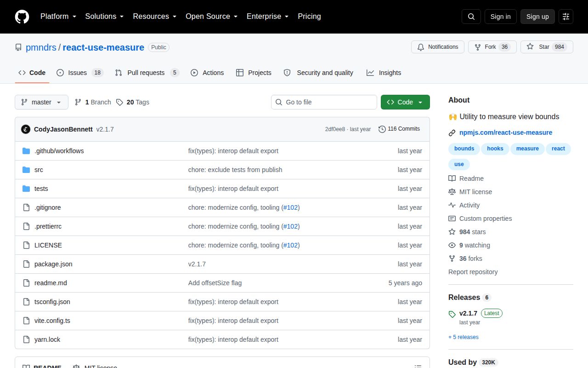Select the react topic tag
The width and height of the screenshot is (588, 368).
point(558,149)
